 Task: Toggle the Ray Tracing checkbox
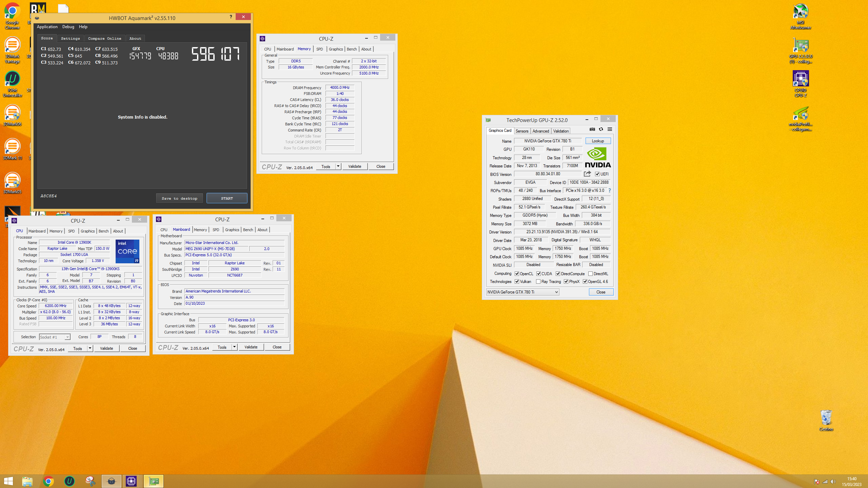coord(538,282)
